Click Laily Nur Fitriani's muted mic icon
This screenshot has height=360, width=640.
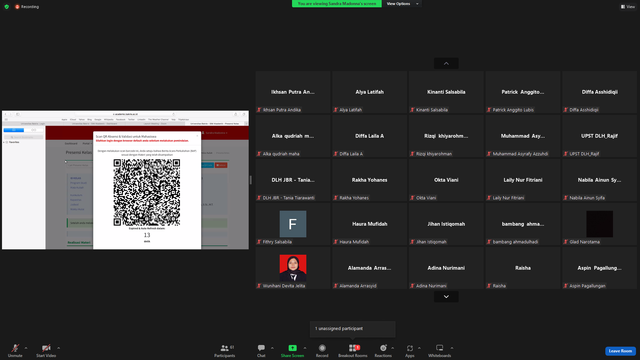[x=489, y=198]
